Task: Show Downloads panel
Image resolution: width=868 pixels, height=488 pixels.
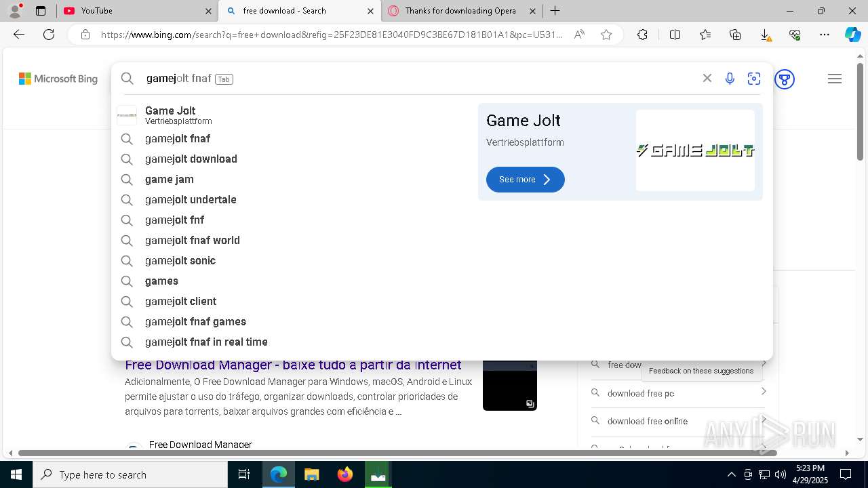Action: coord(765,35)
